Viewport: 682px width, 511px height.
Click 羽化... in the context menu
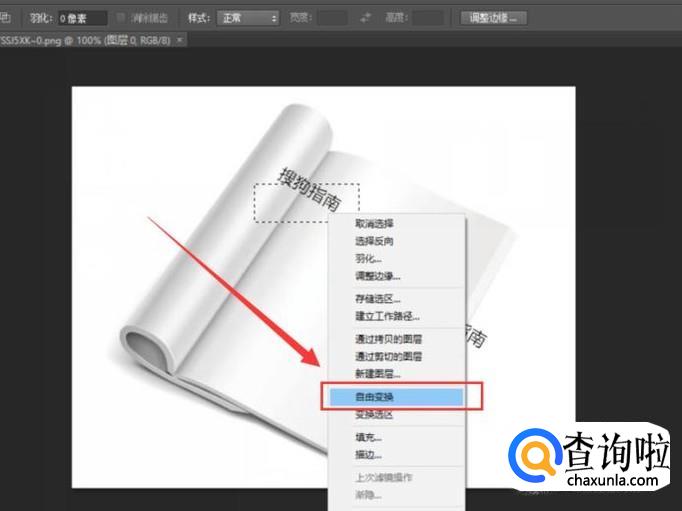tap(368, 258)
